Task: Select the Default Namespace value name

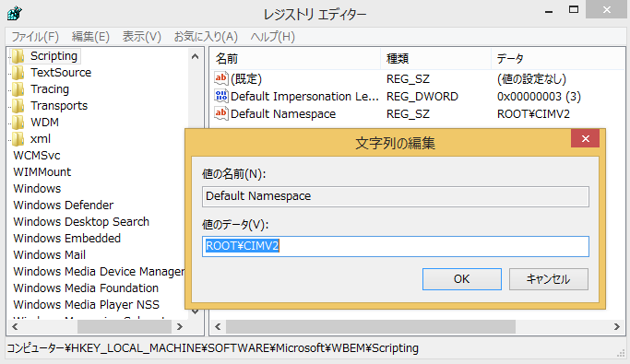Action: click(283, 114)
